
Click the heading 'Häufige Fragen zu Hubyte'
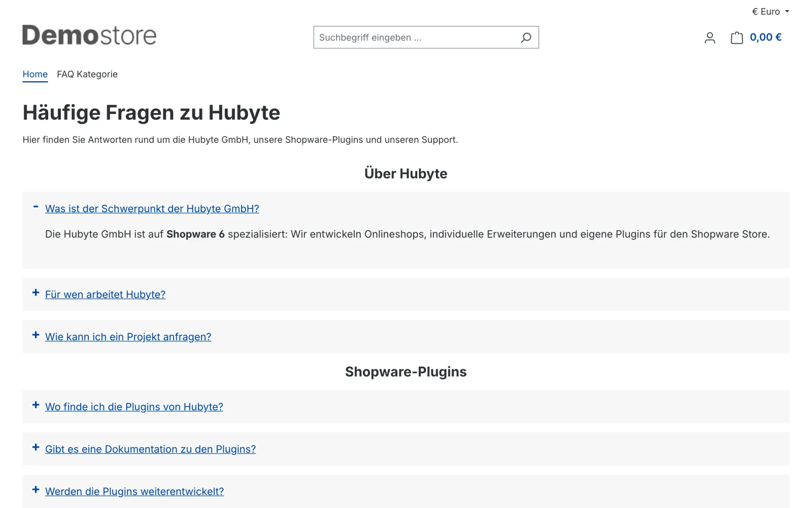click(x=151, y=113)
